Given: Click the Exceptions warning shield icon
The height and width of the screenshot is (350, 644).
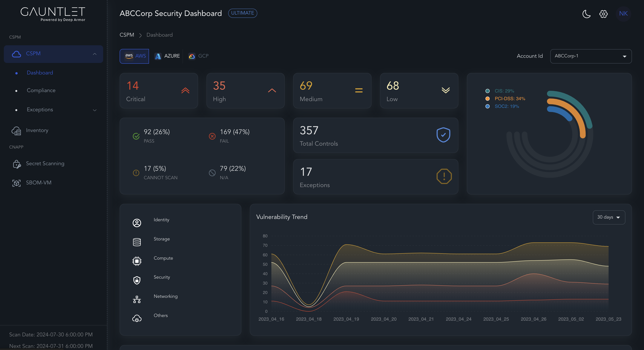Looking at the screenshot, I should 444,176.
